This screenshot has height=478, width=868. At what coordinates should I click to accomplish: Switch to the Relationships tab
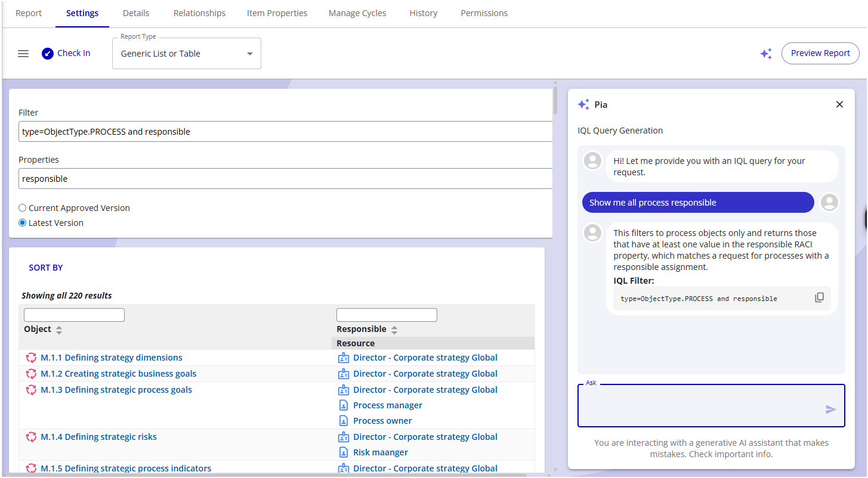[x=199, y=13]
